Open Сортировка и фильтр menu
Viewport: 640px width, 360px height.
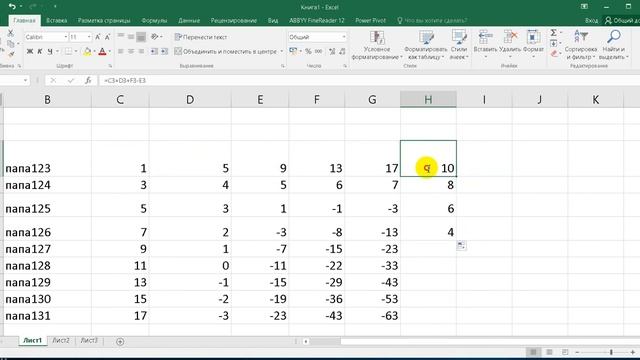tap(580, 44)
